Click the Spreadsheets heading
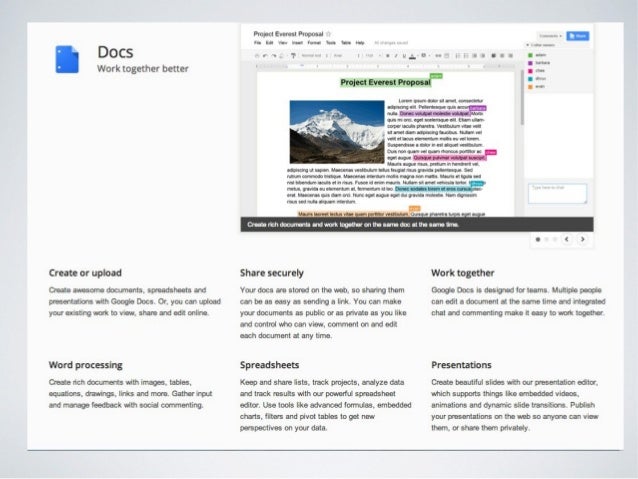The image size is (638, 479). point(269,365)
